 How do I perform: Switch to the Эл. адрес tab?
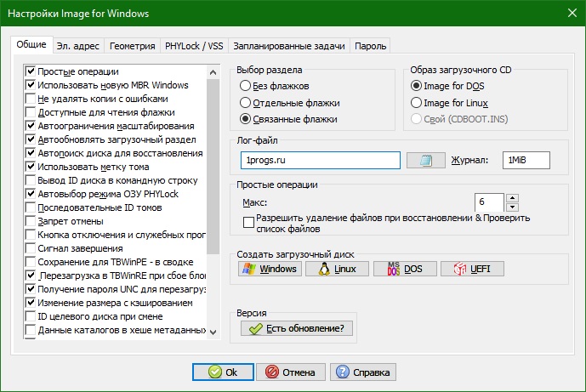(x=77, y=46)
